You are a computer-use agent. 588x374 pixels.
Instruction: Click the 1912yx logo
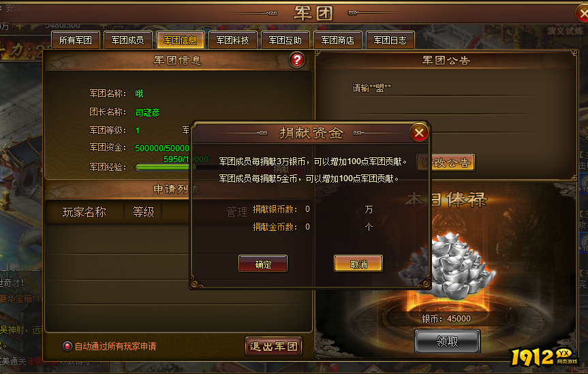[544, 356]
